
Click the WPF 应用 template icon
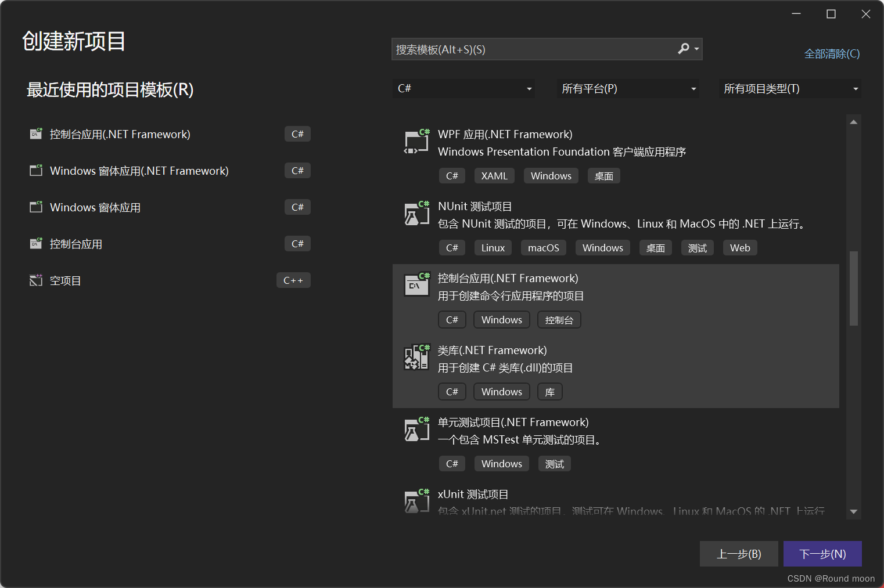(416, 142)
